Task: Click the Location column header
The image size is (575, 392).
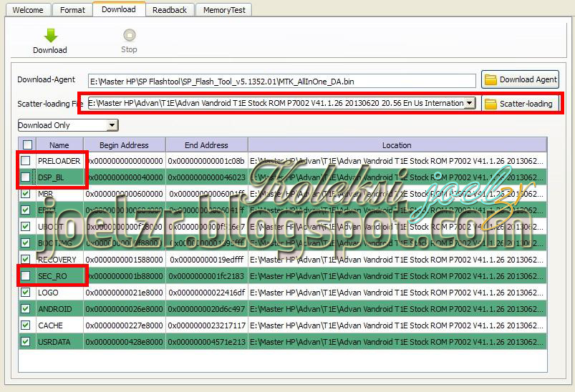Action: pyautogui.click(x=397, y=145)
